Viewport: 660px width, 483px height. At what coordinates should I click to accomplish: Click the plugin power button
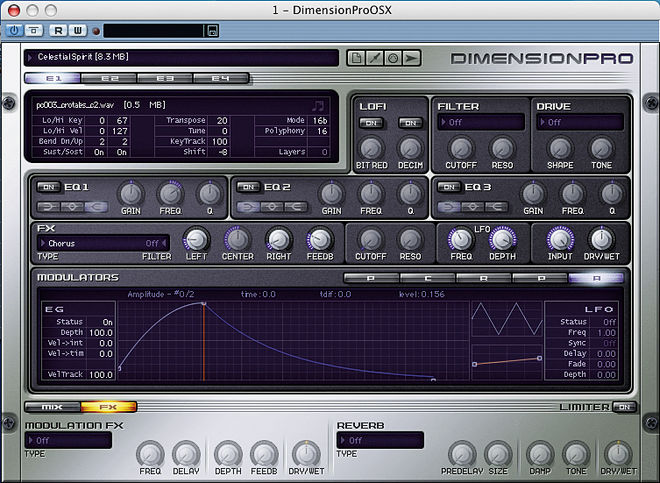14,30
